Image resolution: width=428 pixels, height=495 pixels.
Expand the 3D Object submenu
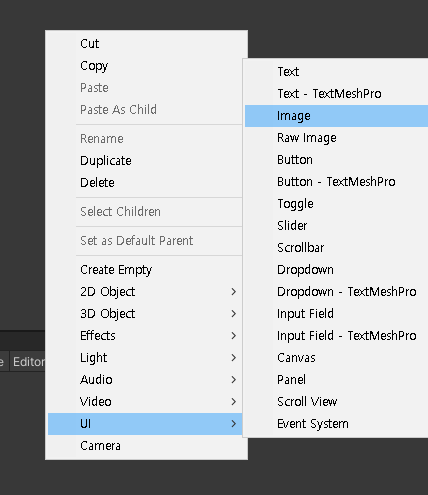tap(145, 314)
